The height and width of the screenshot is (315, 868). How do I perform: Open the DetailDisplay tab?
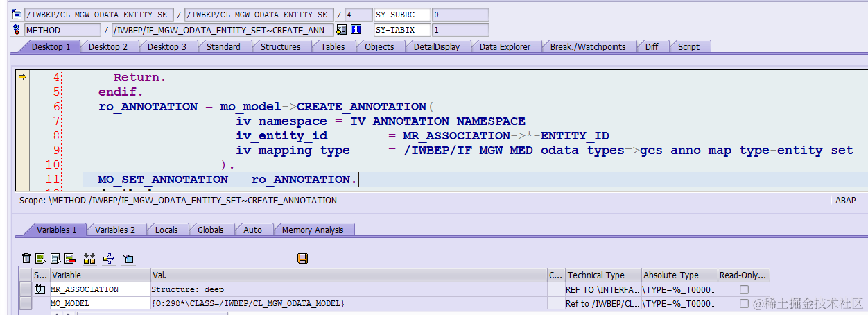pyautogui.click(x=436, y=46)
